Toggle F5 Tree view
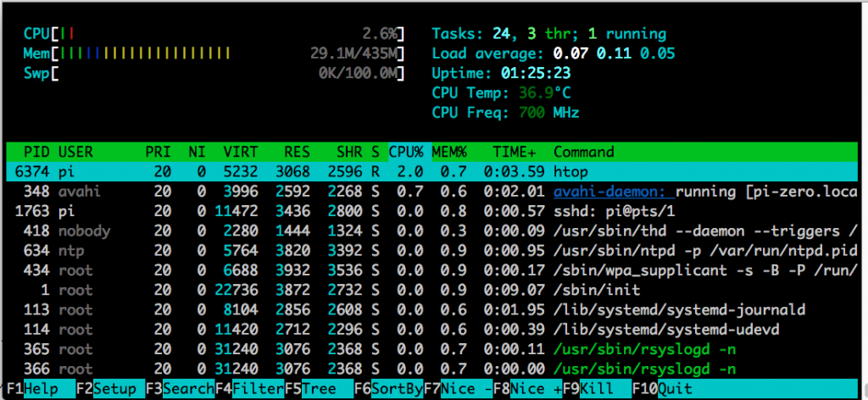The width and height of the screenshot is (868, 400). [x=320, y=389]
